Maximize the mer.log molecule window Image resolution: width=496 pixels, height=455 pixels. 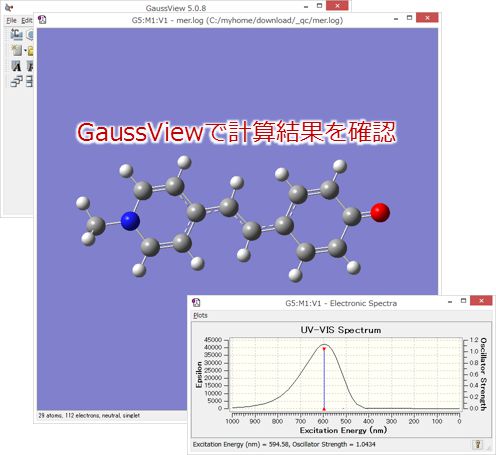point(409,18)
